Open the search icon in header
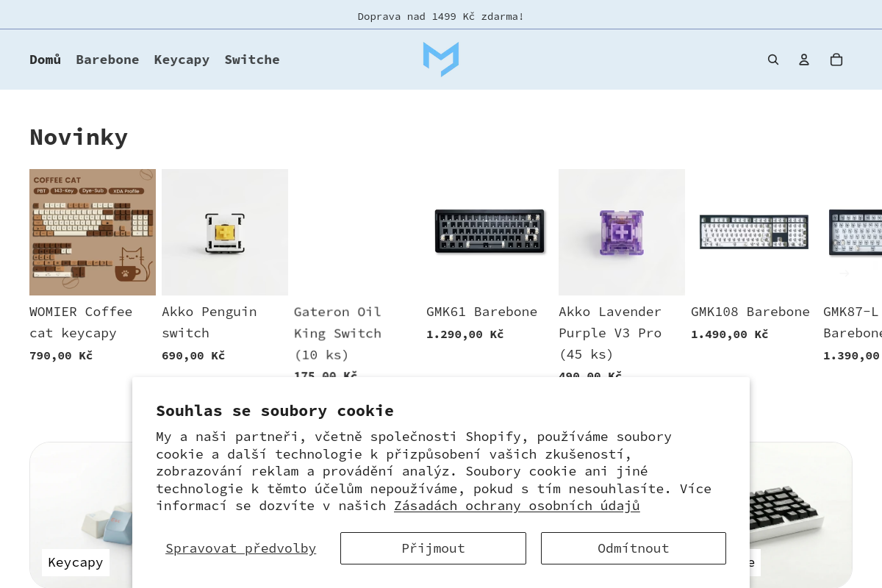The width and height of the screenshot is (882, 588). [773, 60]
